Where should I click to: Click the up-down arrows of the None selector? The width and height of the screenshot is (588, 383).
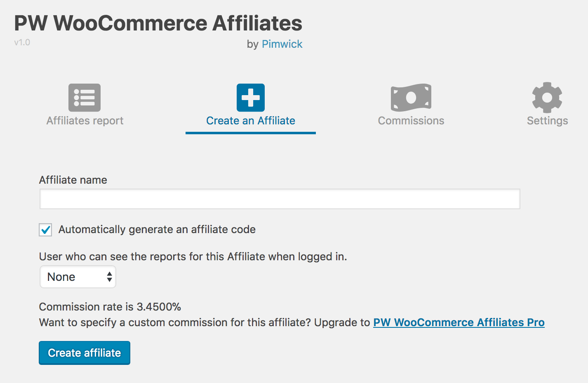point(109,277)
